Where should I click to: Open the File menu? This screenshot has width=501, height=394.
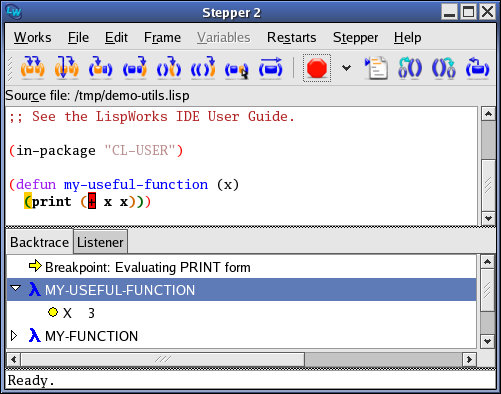78,37
